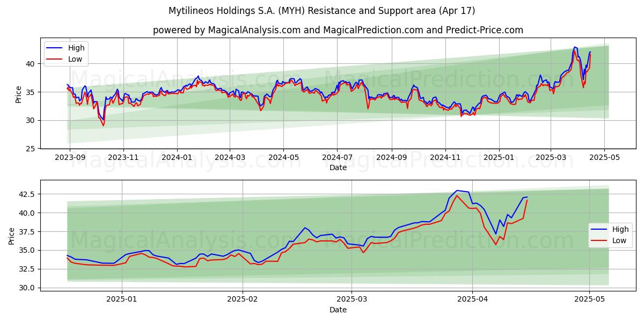Click the 37.5 price tick on lower chart

coord(28,231)
